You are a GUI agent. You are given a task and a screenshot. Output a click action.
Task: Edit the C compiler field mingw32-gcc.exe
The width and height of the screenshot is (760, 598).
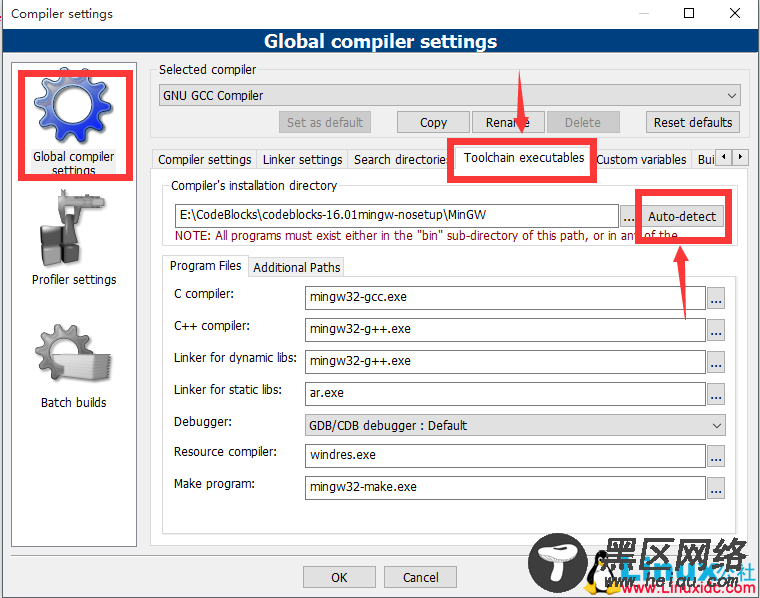click(505, 298)
